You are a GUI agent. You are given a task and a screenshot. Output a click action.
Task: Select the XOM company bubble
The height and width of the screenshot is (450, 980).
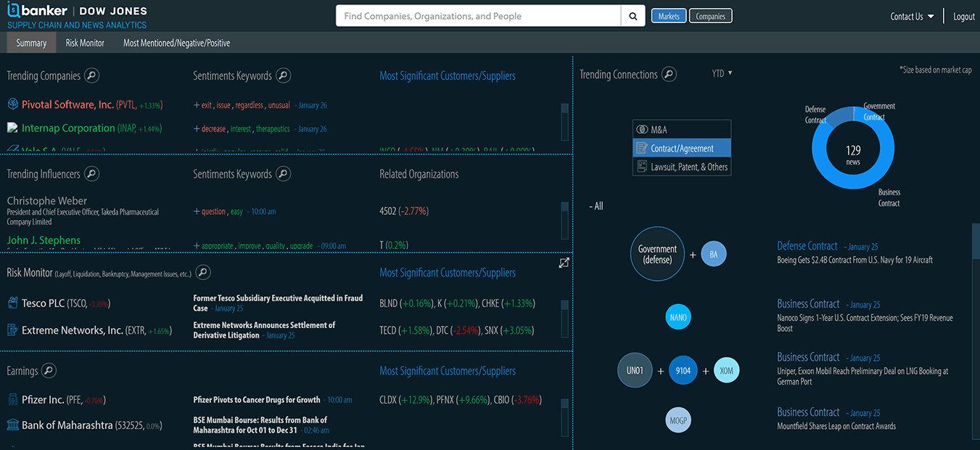point(727,371)
